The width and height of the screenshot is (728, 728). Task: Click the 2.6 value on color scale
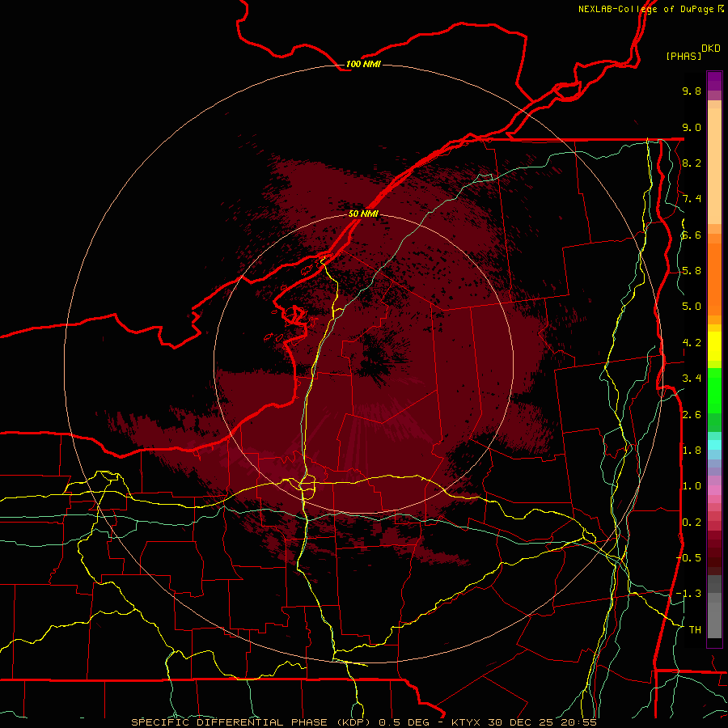click(692, 415)
